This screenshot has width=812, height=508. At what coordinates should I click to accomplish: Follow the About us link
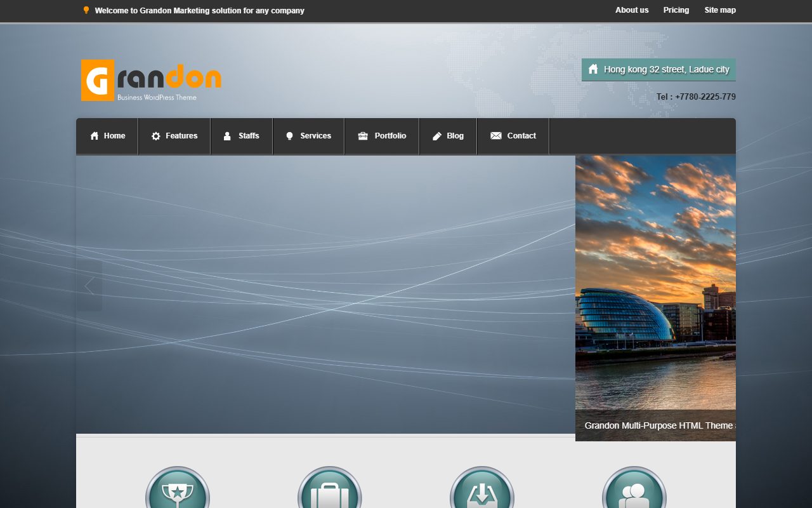[632, 10]
